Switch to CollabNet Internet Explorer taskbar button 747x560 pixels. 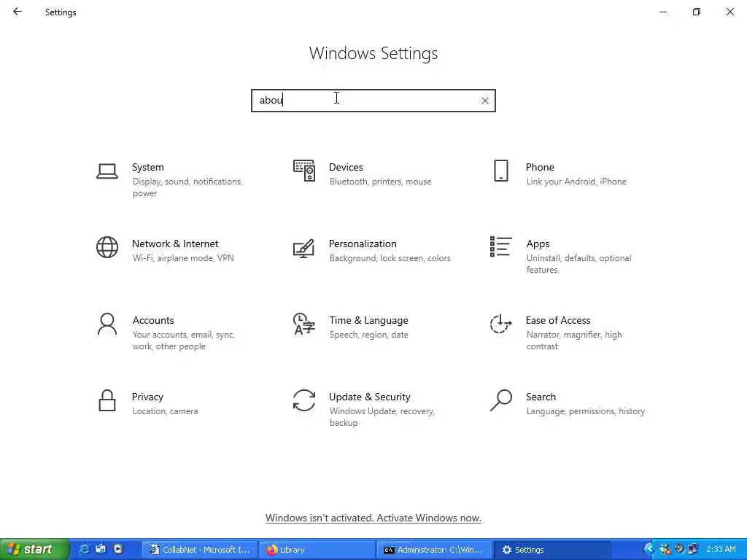[199, 550]
